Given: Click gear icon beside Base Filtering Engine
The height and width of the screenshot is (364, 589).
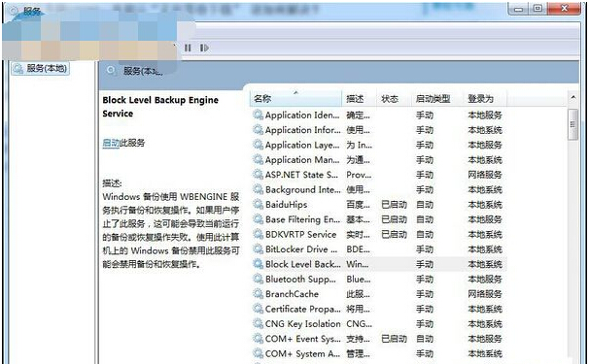Looking at the screenshot, I should [x=259, y=219].
